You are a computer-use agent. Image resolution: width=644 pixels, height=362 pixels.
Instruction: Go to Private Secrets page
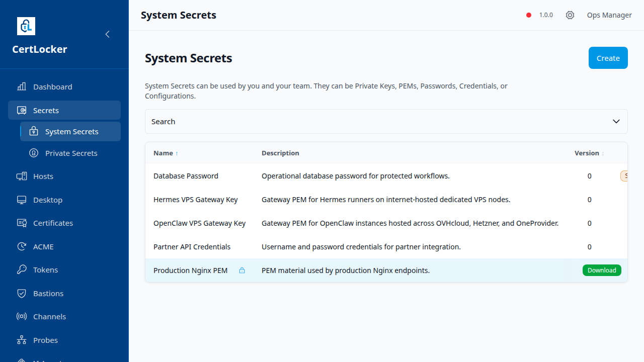[70, 153]
